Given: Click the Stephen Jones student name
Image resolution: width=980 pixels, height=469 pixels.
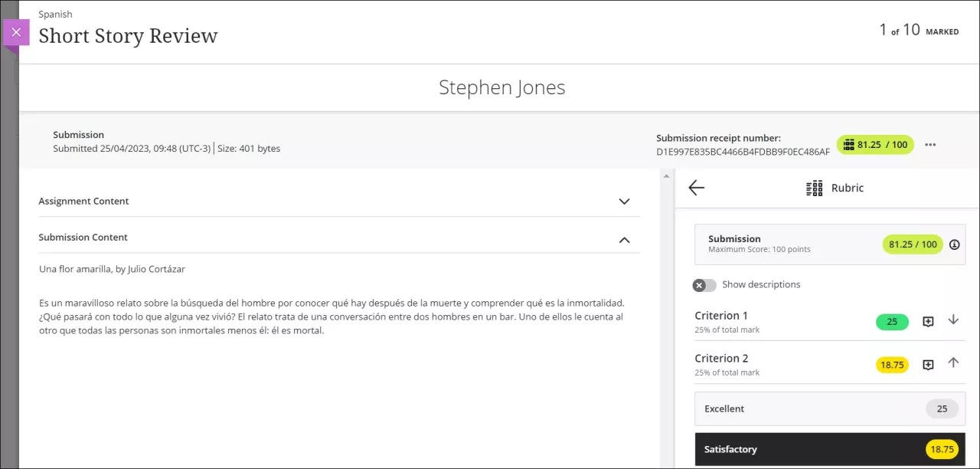Looking at the screenshot, I should click(501, 87).
